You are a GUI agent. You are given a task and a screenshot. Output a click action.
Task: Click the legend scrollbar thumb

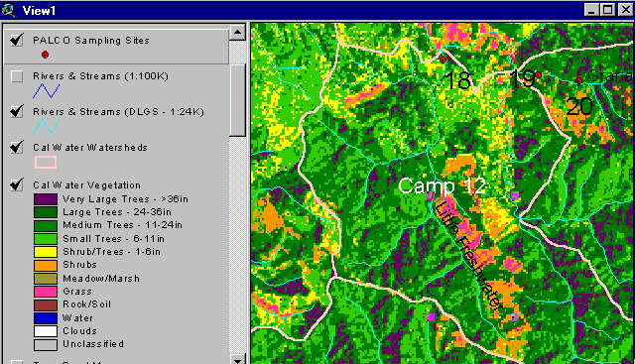238,100
